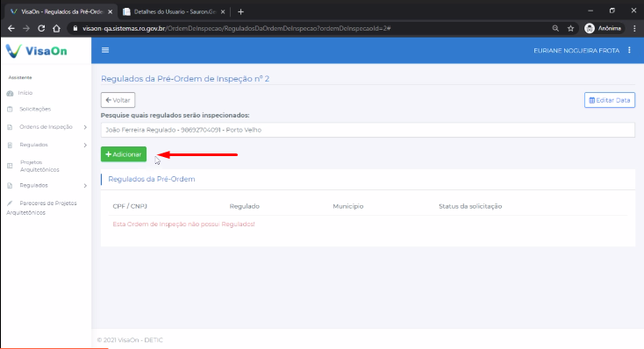Open Solicitações in the sidebar

coord(35,110)
